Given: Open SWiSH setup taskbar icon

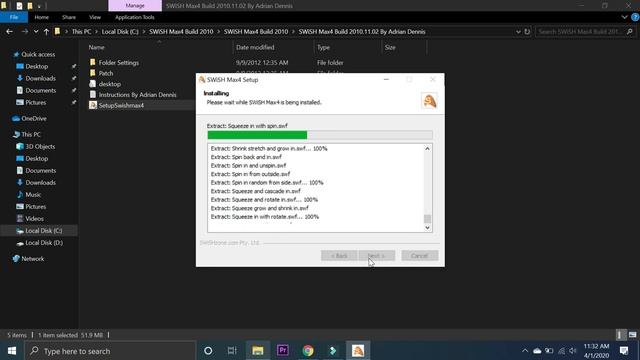Looking at the screenshot, I should (358, 351).
